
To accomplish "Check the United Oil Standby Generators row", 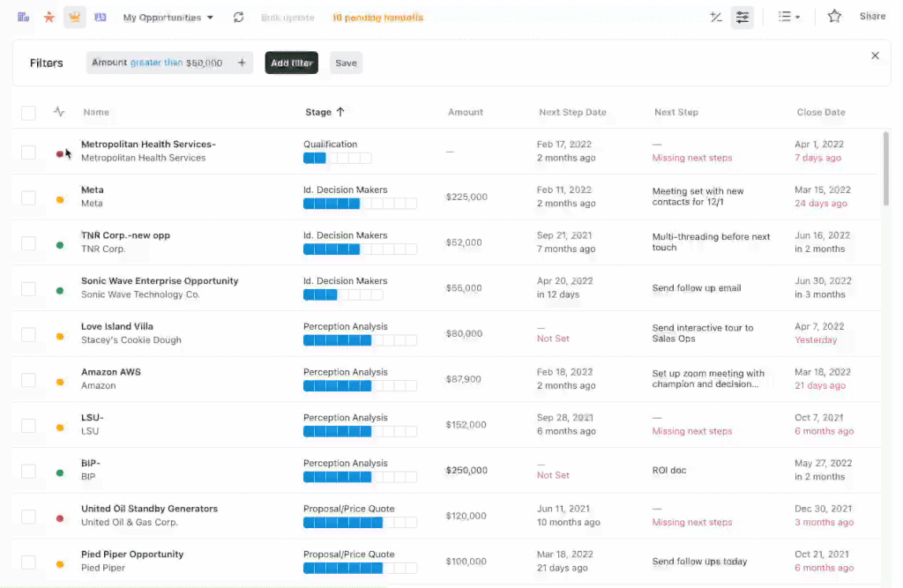I will 28,516.
